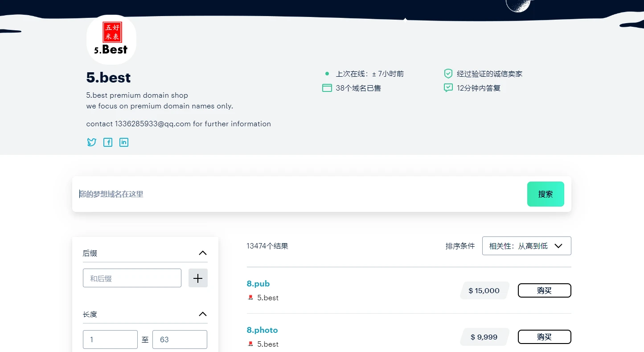Open the seller's Facebook page icon

[108, 142]
